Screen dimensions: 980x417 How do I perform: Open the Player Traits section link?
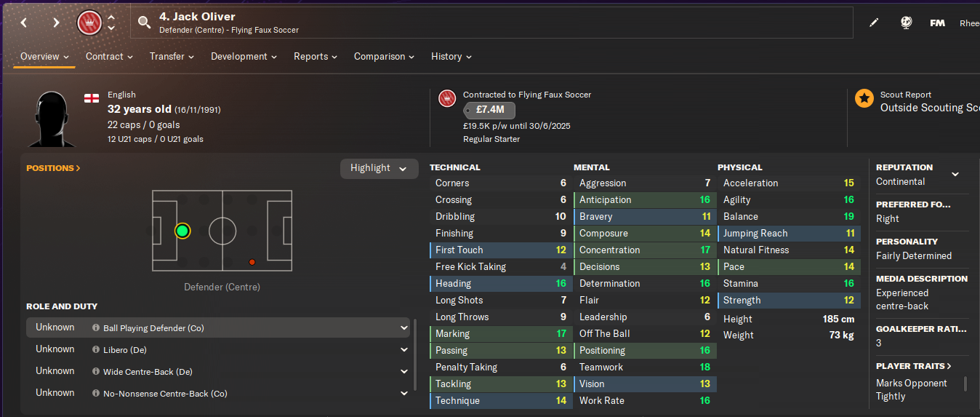coord(913,366)
